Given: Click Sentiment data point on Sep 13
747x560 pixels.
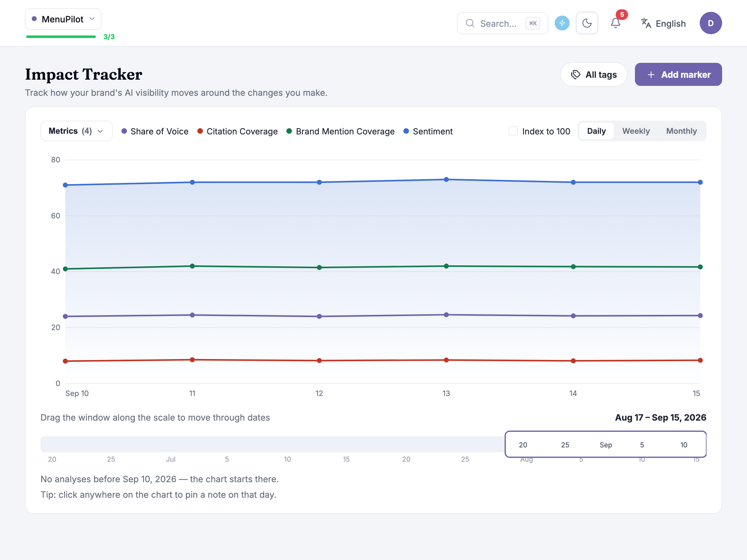Looking at the screenshot, I should point(446,180).
